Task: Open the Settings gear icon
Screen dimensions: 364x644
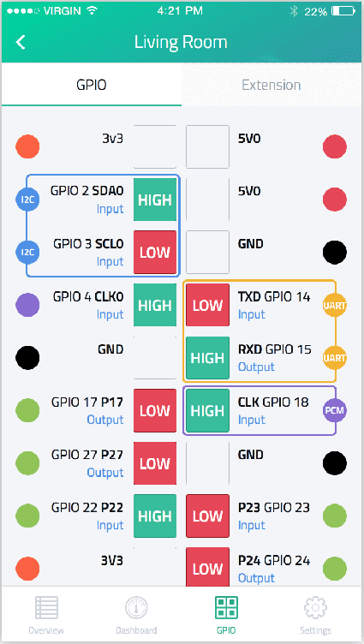Action: pyautogui.click(x=315, y=608)
